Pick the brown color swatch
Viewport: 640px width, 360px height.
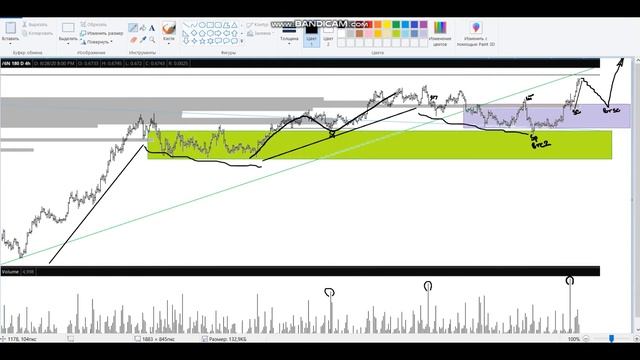click(x=360, y=33)
